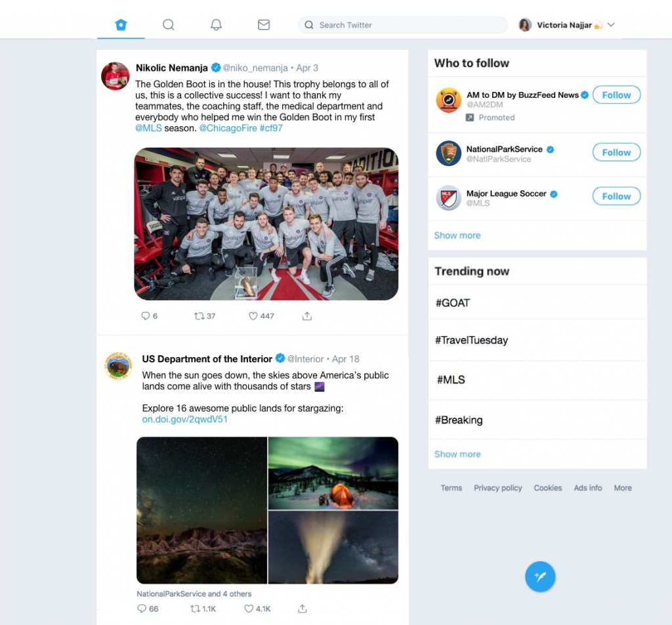Reply to Nikolic Nemanja's tweet

tap(146, 316)
